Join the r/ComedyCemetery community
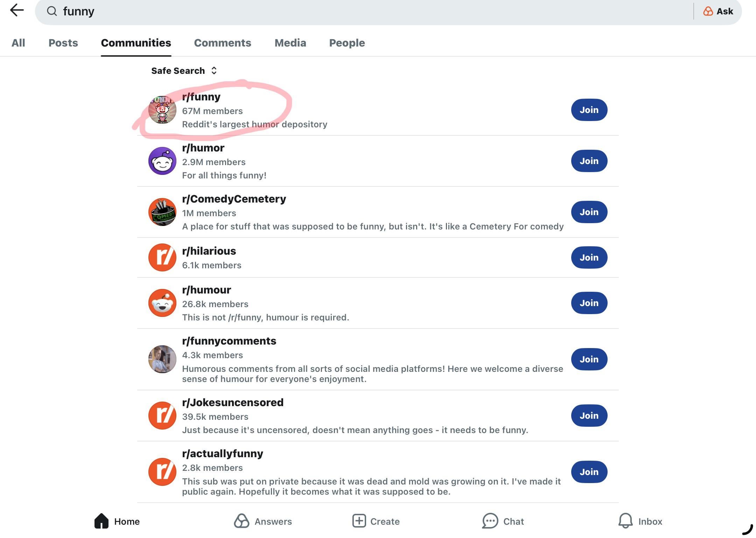 click(x=589, y=212)
